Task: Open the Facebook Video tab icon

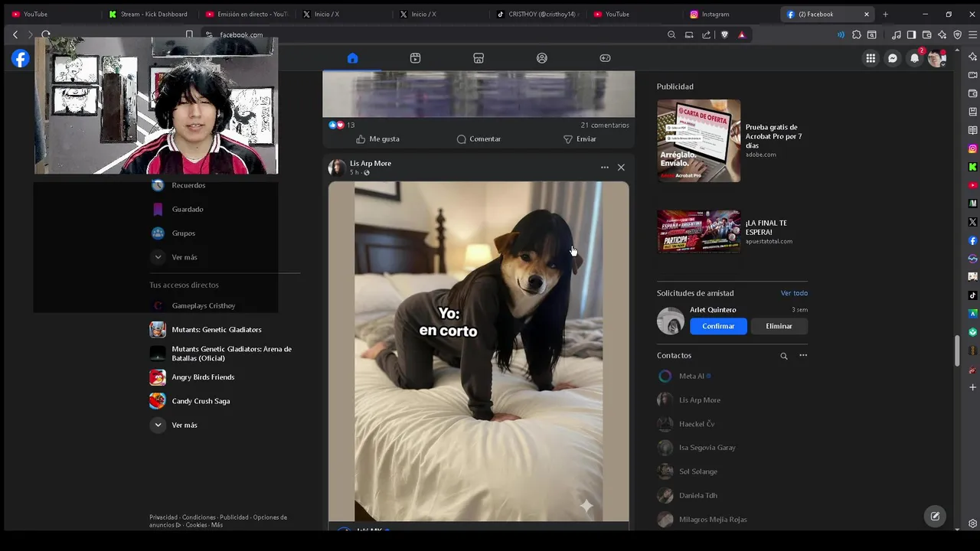Action: (x=415, y=58)
